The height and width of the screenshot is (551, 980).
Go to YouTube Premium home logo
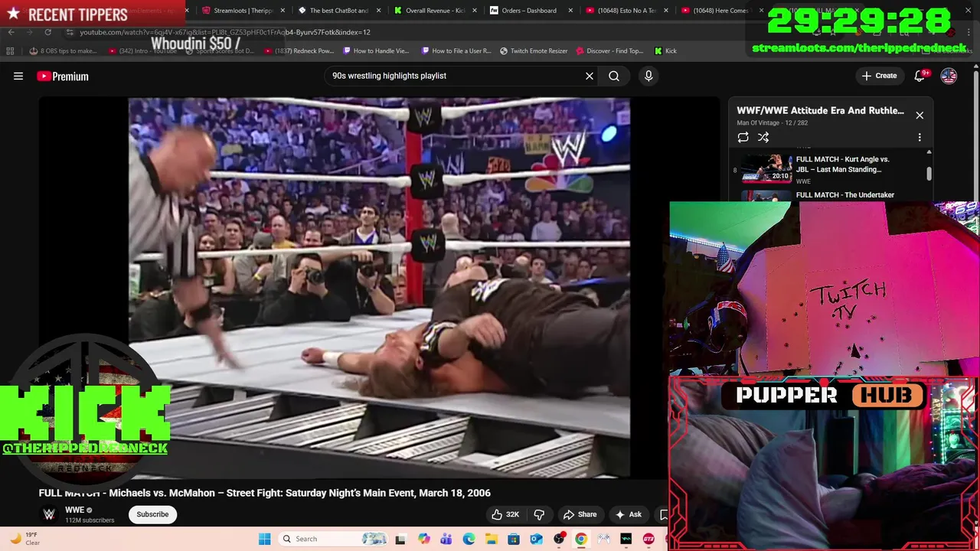click(x=63, y=76)
